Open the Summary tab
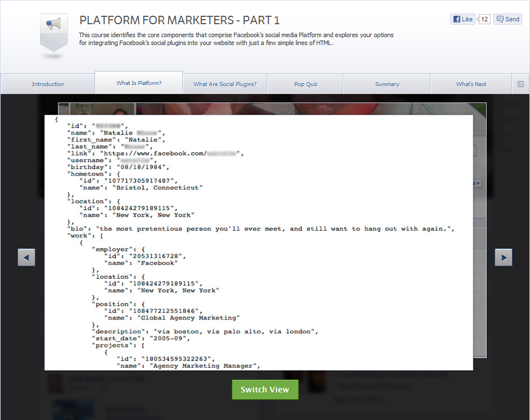530x420 pixels. coord(387,84)
